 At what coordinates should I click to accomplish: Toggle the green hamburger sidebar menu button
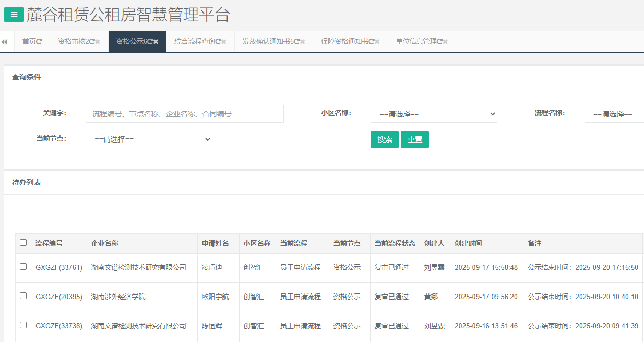(x=14, y=15)
